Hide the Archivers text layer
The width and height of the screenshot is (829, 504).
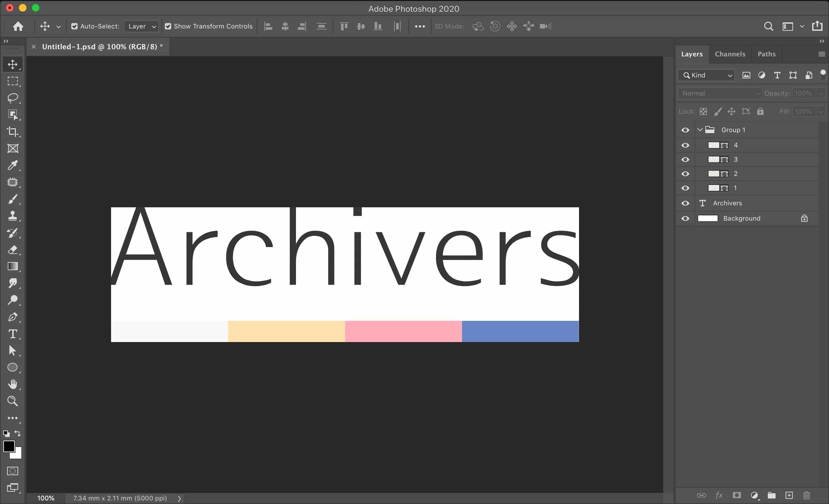click(x=685, y=203)
